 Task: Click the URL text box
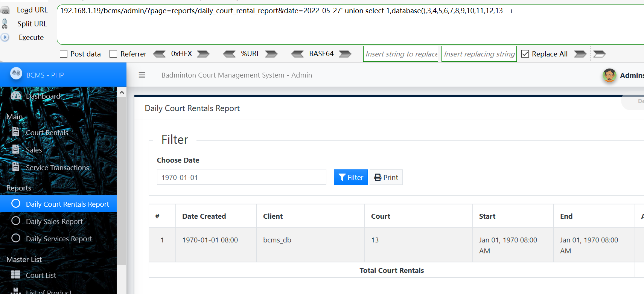[x=350, y=24]
